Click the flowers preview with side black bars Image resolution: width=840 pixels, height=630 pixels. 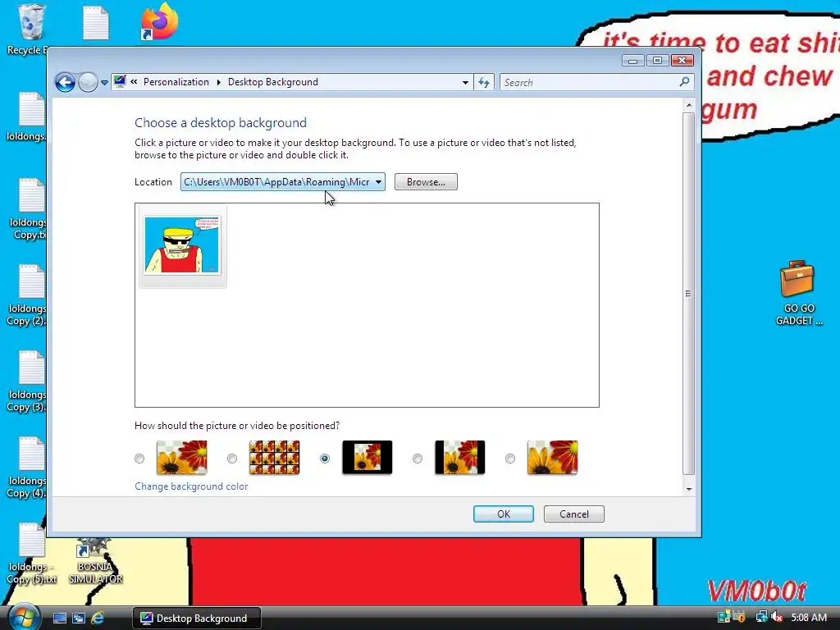[x=459, y=458]
